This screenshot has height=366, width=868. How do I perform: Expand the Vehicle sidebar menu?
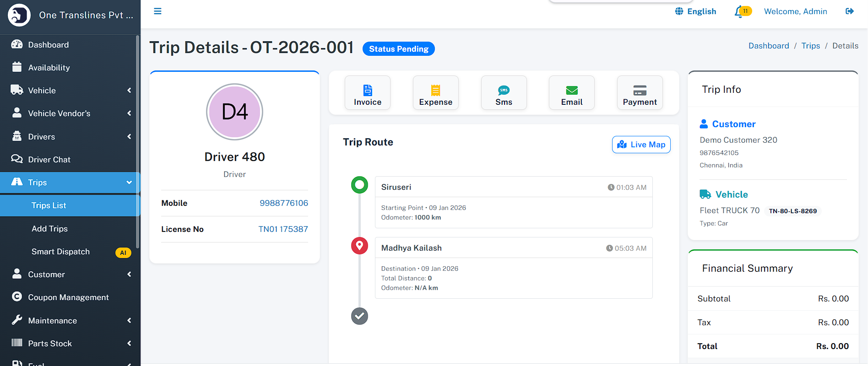pos(70,91)
